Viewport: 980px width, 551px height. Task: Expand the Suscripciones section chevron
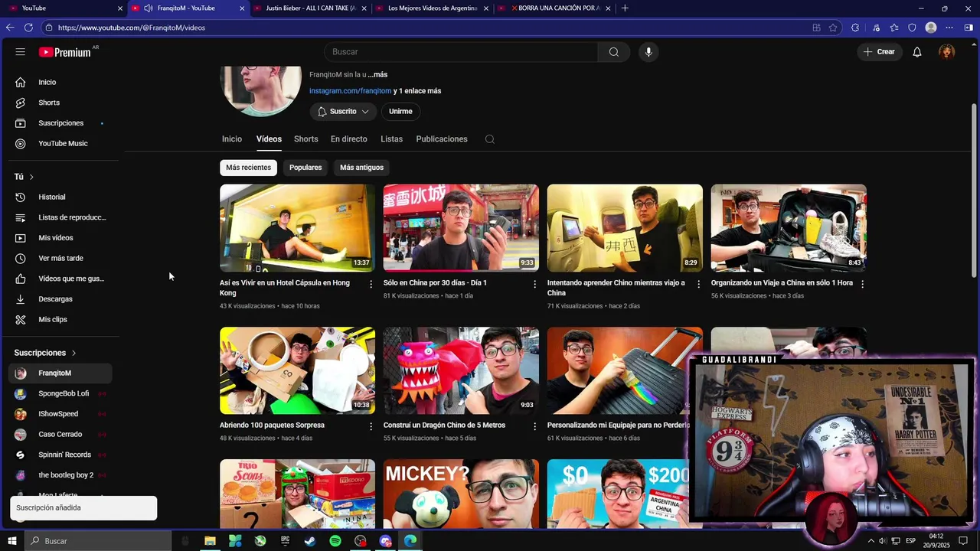(x=73, y=353)
